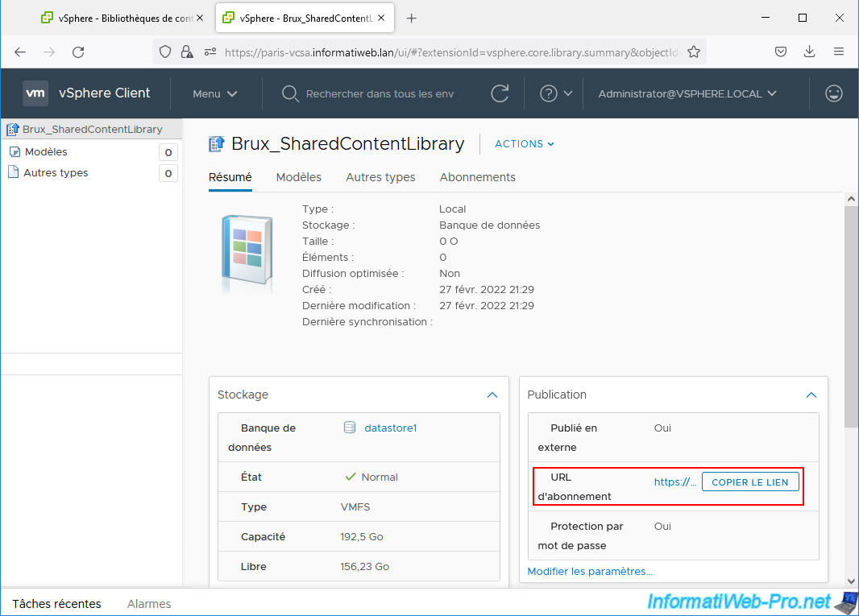Switch to the Modèles tab

click(x=299, y=177)
